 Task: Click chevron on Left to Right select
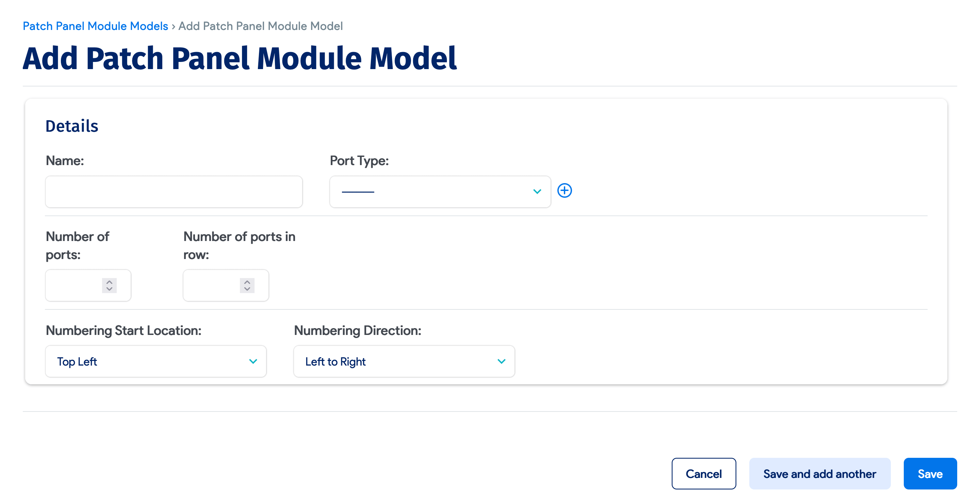[x=502, y=361]
